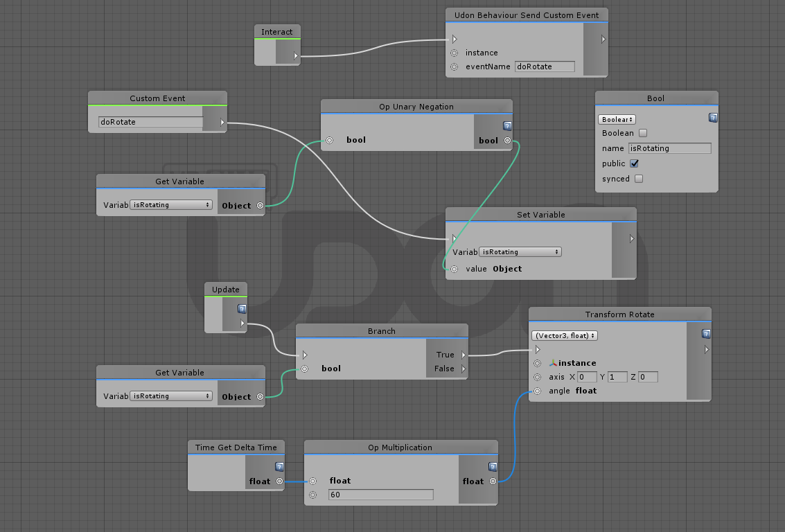
Task: Click the axis Y value field
Action: pos(618,378)
